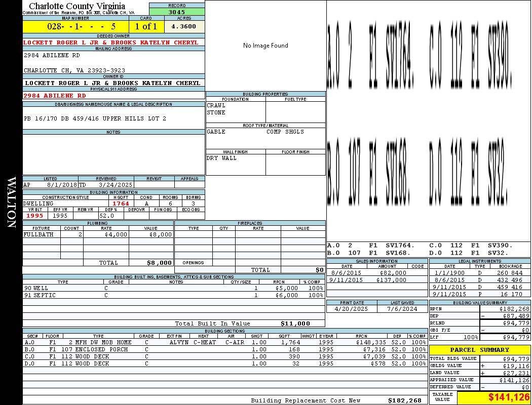Screen dimensions: 532x405
Task: Click the sketch legend line A.0 2 F1 SV1764
Action: pos(371,245)
